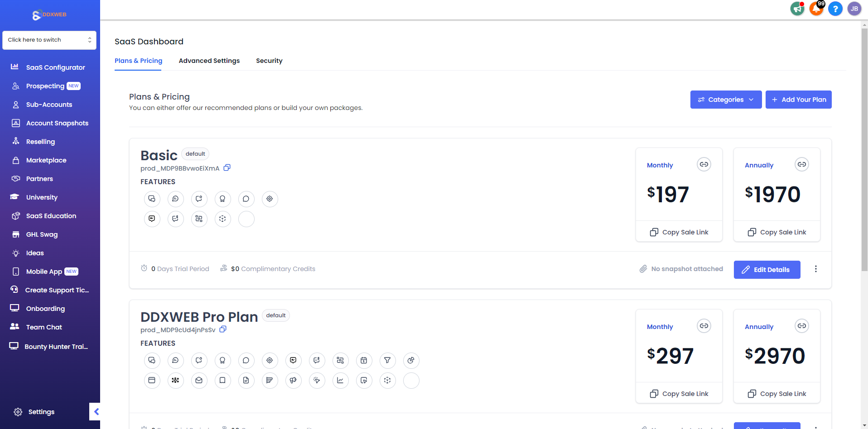Copy the DDXWEB Pro Plan product ID
868x429 pixels.
(x=223, y=329)
